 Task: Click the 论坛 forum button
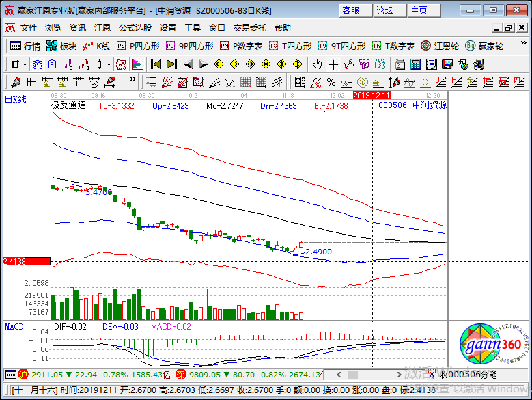pyautogui.click(x=384, y=10)
